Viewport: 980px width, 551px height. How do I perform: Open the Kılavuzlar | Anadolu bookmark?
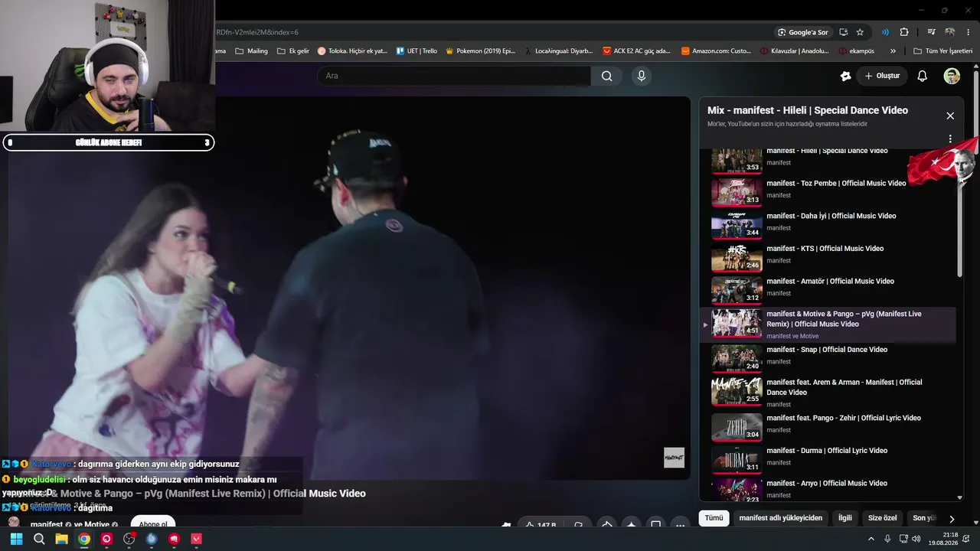(x=795, y=51)
